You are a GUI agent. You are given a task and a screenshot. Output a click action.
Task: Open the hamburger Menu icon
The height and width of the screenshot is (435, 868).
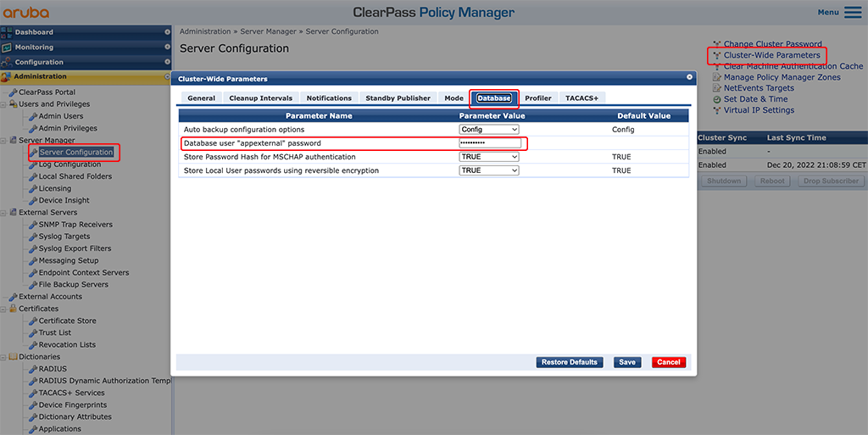click(x=853, y=12)
